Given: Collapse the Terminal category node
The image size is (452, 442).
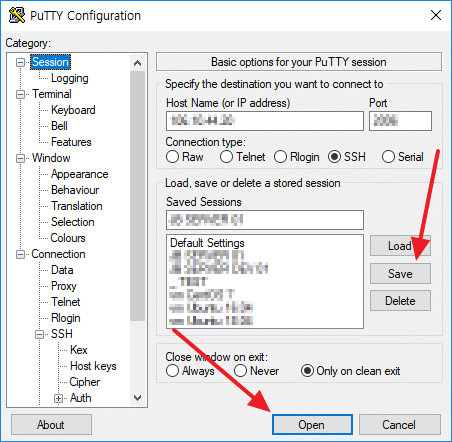Looking at the screenshot, I should (x=21, y=94).
